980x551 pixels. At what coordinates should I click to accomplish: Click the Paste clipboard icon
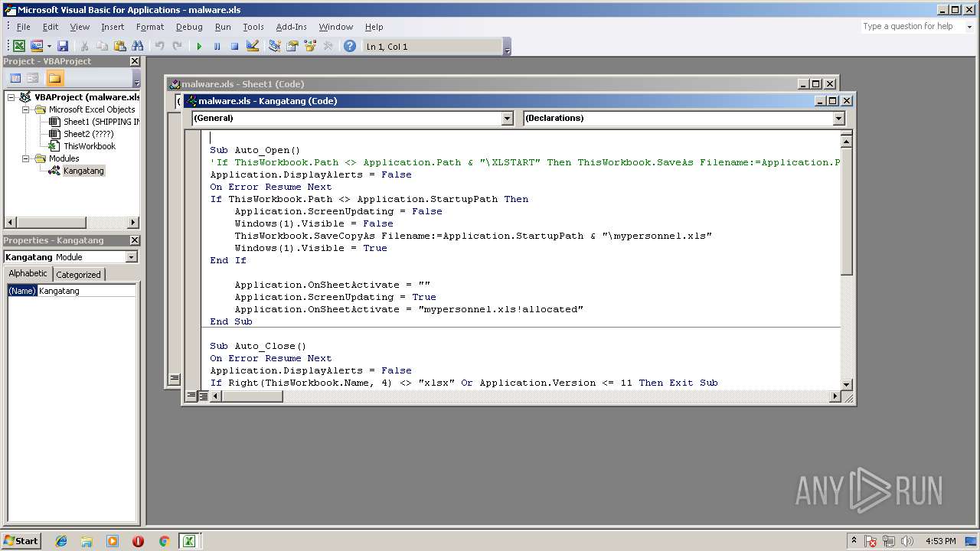[x=119, y=47]
